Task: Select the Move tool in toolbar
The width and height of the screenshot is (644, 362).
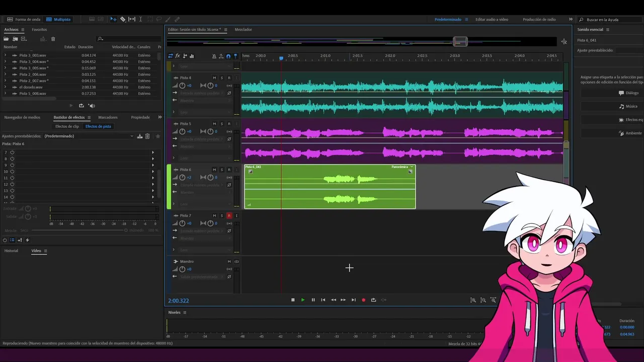Action: tap(113, 19)
